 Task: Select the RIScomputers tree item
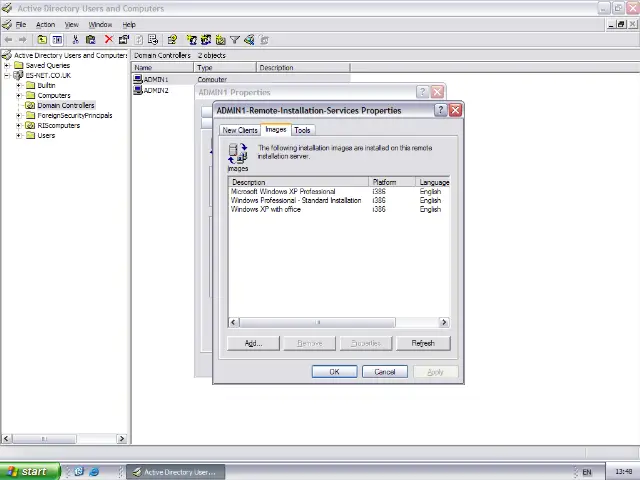click(58, 125)
